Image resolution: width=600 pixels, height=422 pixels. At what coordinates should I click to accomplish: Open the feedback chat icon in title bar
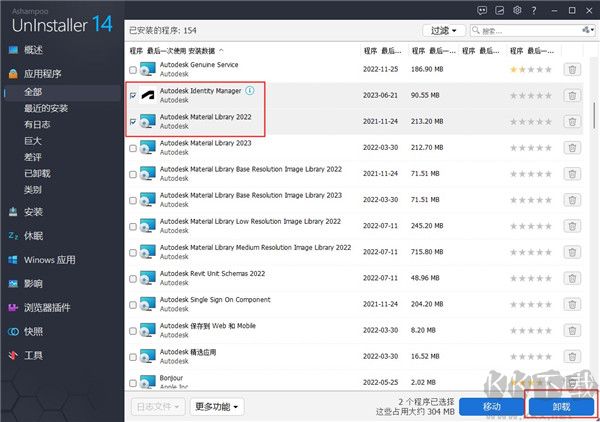coord(482,10)
